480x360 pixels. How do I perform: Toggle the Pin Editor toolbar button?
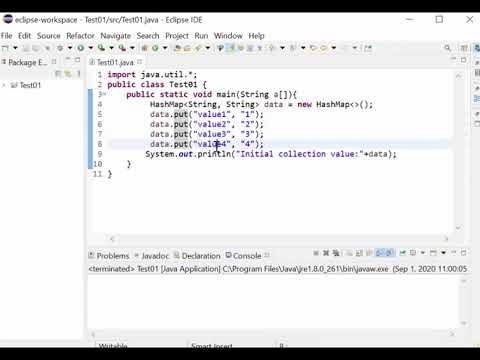click(x=368, y=48)
